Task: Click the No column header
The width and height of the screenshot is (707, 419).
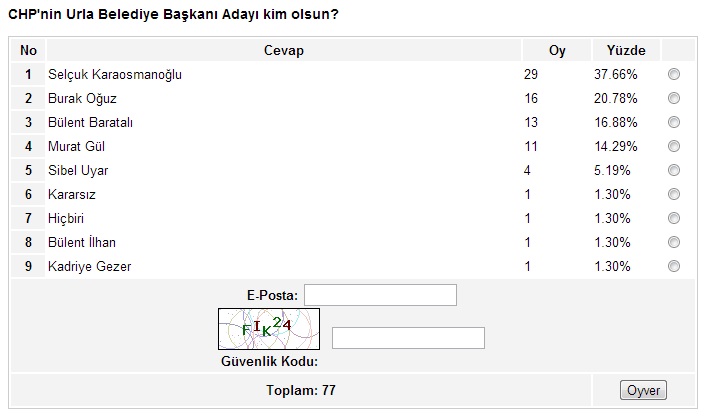Action: 28,51
